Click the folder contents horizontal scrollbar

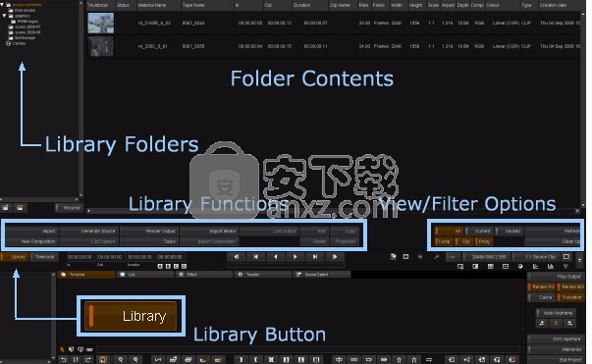tap(333, 211)
